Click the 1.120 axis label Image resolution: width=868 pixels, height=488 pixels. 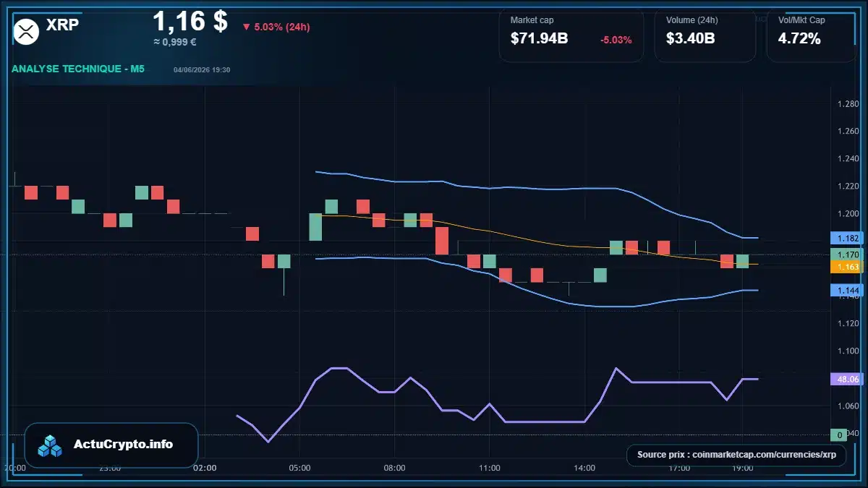pos(848,324)
